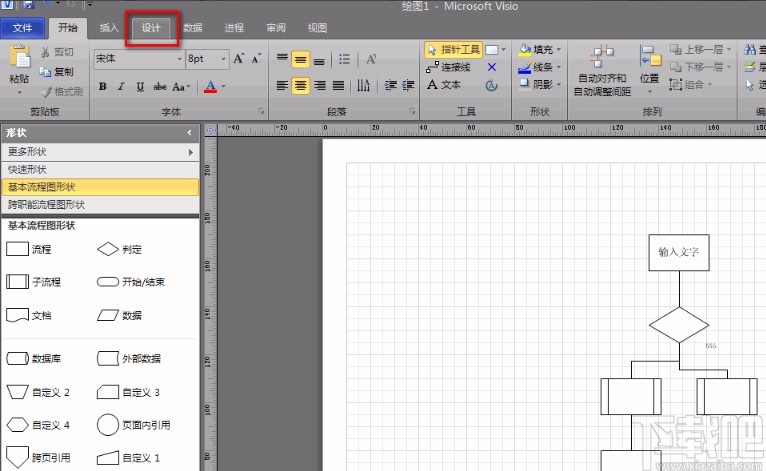Select Cross-Functional Flowchart Shapes (跨职能流程图形状)
This screenshot has width=766, height=471.
tap(100, 204)
